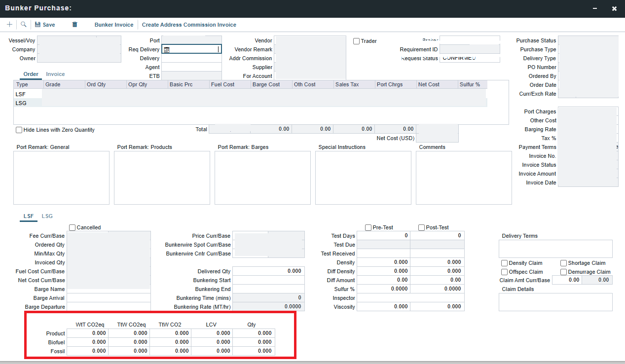Image resolution: width=625 pixels, height=364 pixels.
Task: Toggle Hide Lines with Zero Quantity
Action: coord(19,130)
